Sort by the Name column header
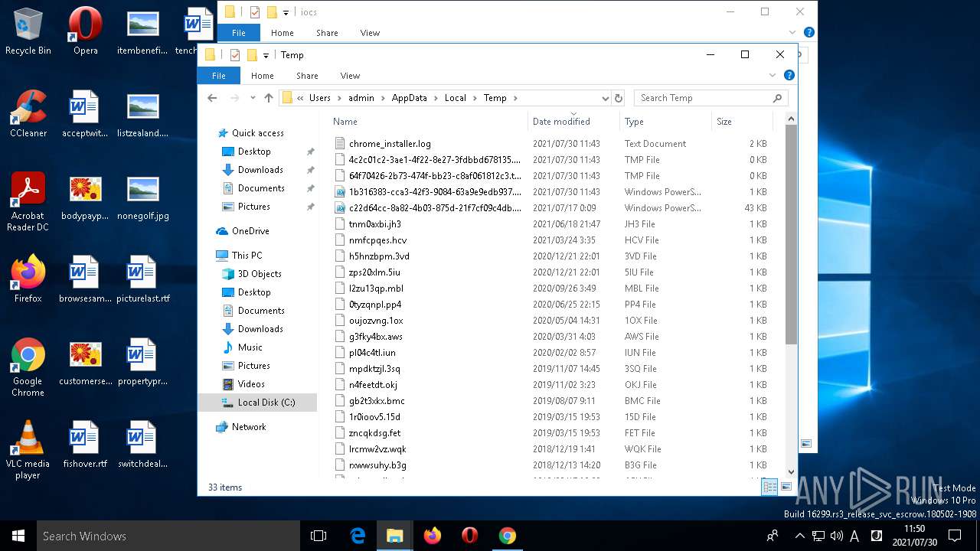This screenshot has height=551, width=980. [x=429, y=121]
